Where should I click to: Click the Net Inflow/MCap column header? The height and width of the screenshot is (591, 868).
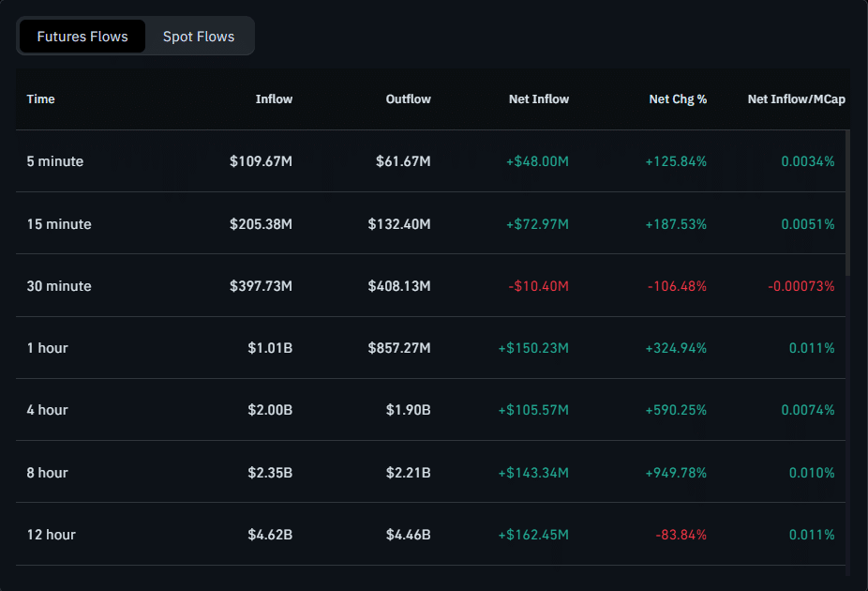796,98
